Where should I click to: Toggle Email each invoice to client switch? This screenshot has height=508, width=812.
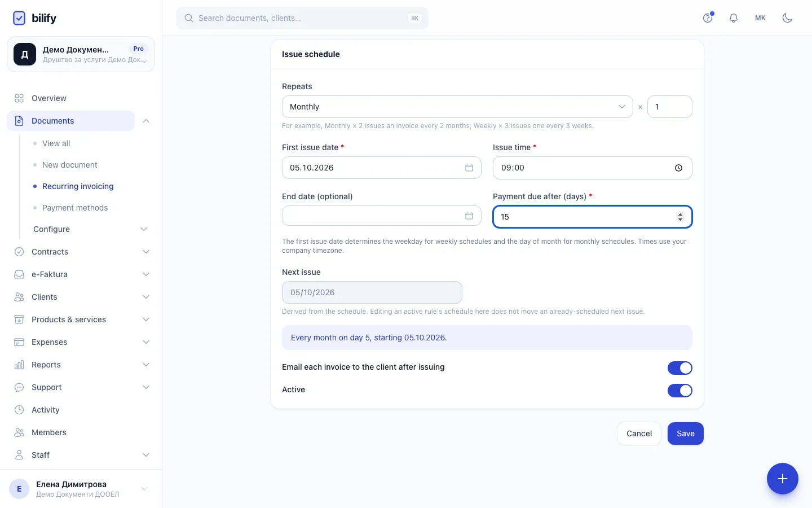click(x=680, y=368)
